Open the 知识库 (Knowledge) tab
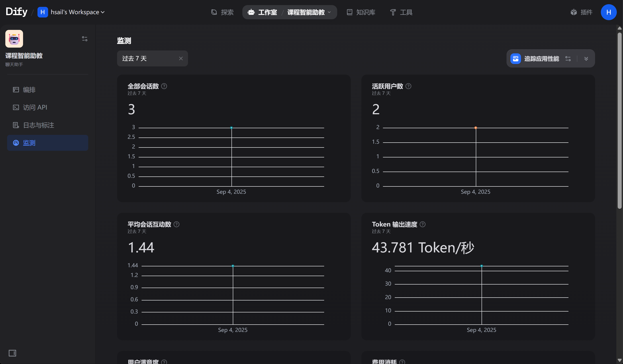This screenshot has width=623, height=364. coord(361,12)
